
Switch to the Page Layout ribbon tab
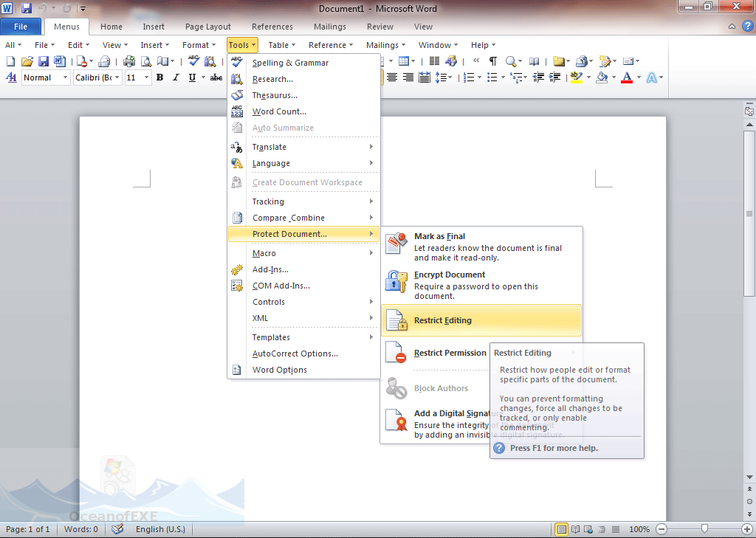click(x=207, y=27)
